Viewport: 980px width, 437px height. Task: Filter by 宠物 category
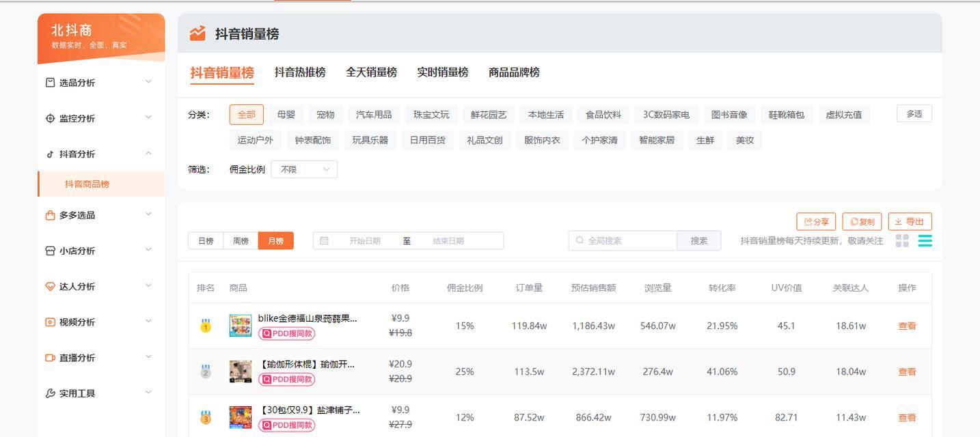pos(326,115)
